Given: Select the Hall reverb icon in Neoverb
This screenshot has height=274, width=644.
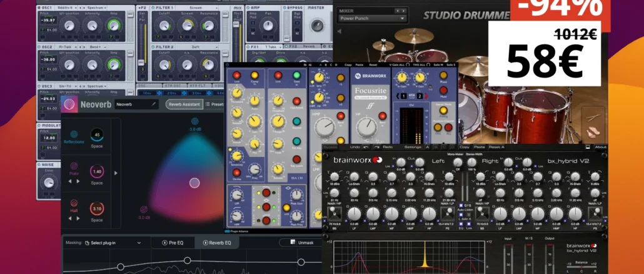Looking at the screenshot, I should click(74, 203).
